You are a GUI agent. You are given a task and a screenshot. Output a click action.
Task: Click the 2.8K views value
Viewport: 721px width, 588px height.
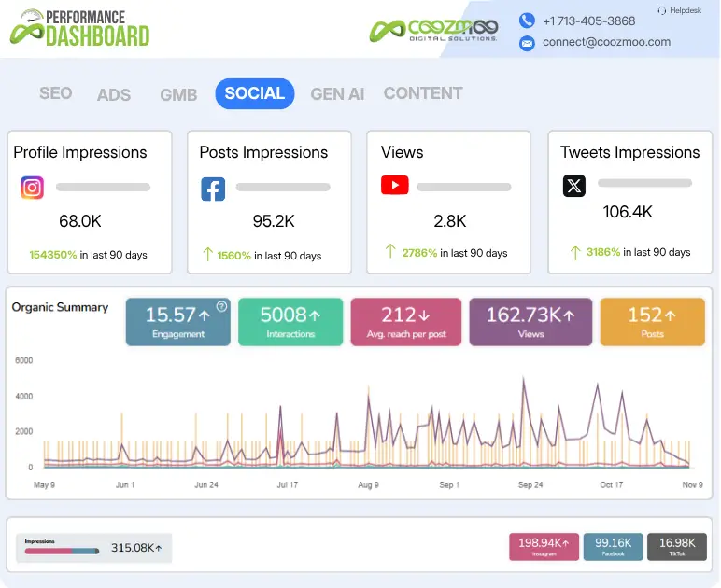450,221
